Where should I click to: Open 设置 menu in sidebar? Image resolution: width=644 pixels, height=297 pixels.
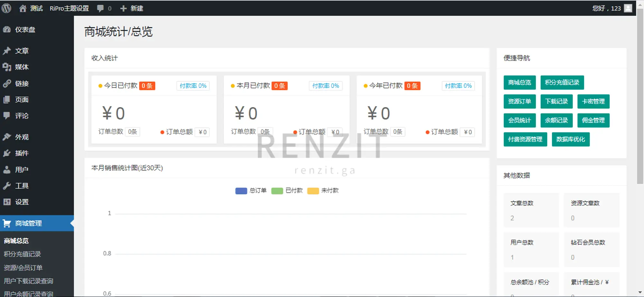[22, 202]
